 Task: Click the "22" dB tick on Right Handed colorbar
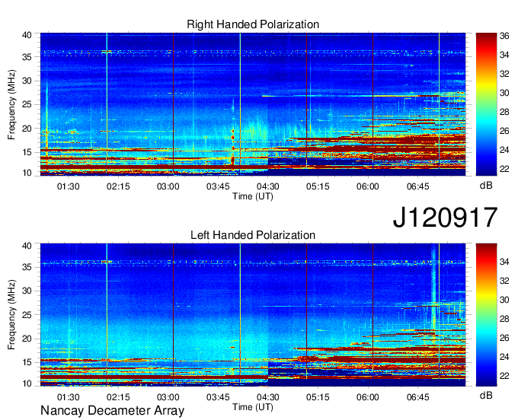point(504,169)
